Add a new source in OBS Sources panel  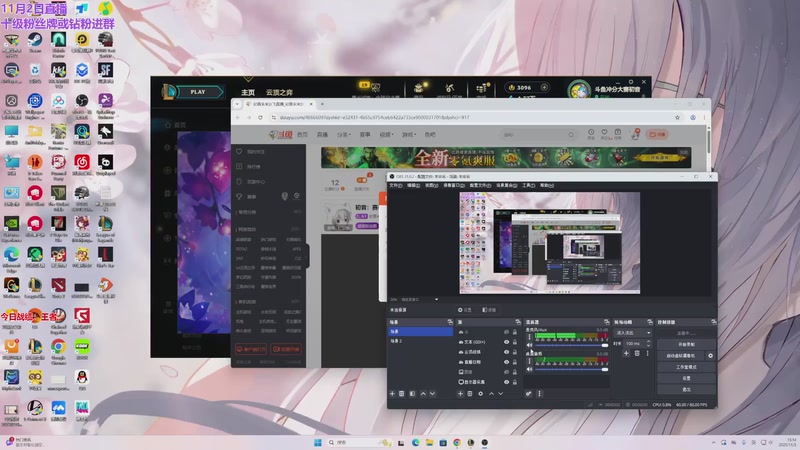[x=460, y=394]
